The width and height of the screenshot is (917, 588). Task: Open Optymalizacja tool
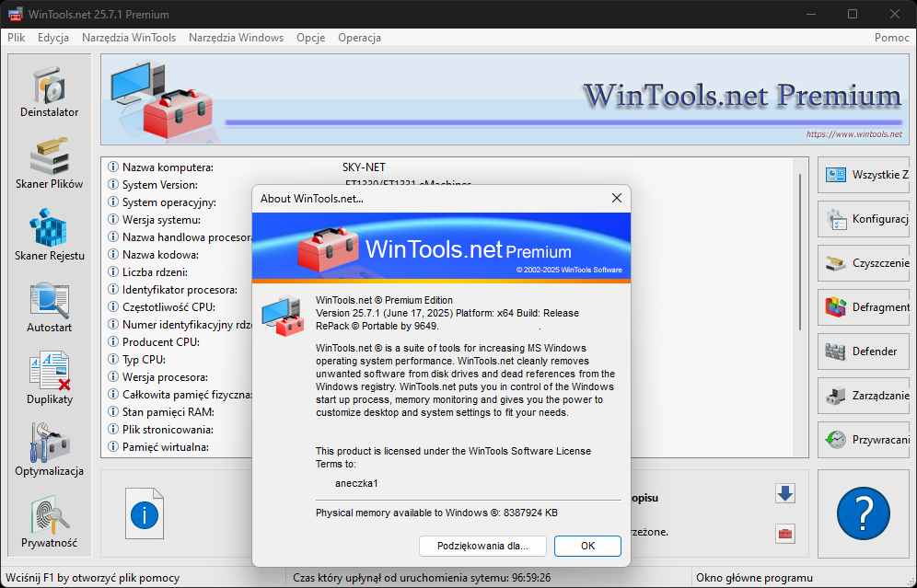click(x=49, y=451)
